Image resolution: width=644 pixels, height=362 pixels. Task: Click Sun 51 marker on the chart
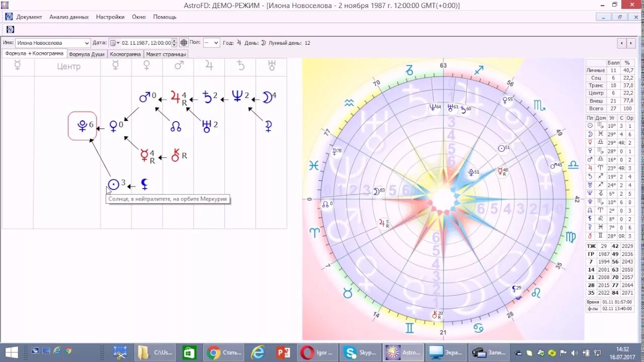point(503,148)
